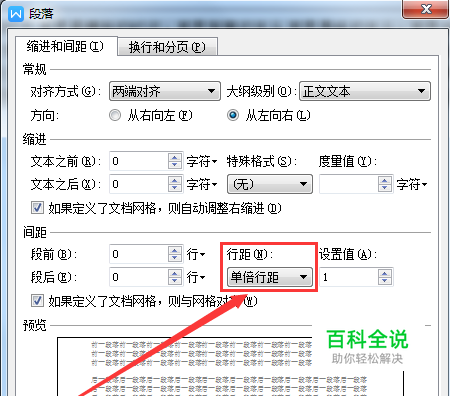This screenshot has height=396, width=450.
Task: Increase the 段后 spacing value
Action: pos(175,273)
